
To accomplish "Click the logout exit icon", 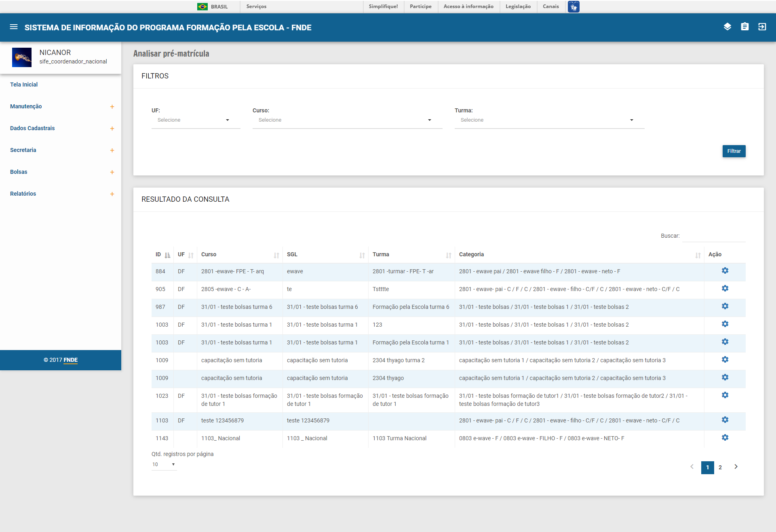I will pos(762,27).
